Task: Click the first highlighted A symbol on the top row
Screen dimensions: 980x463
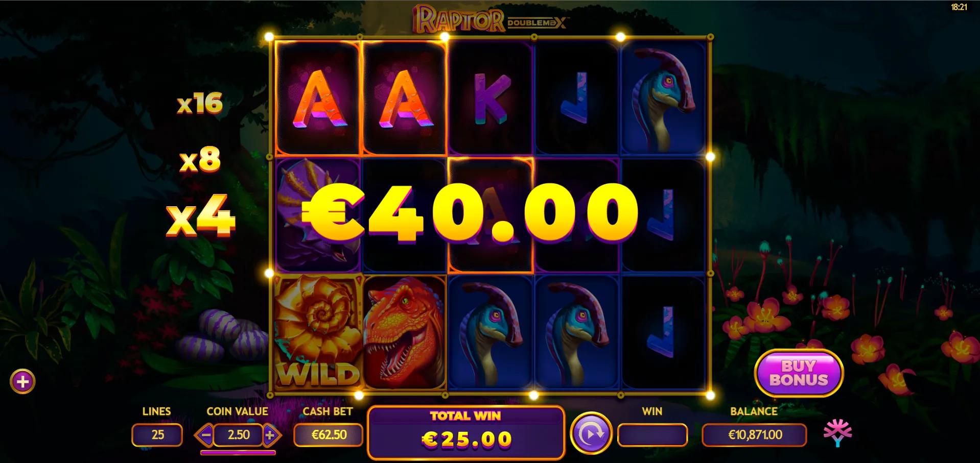Action: point(318,98)
